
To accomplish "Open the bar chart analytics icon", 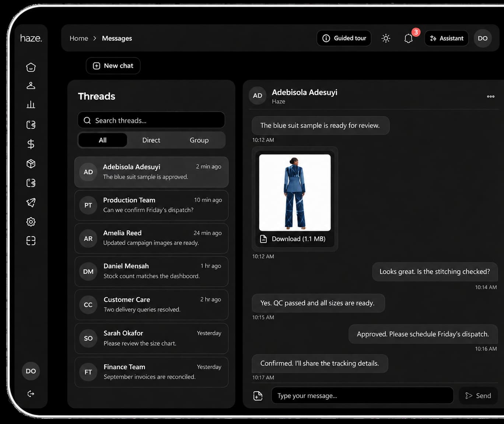I will click(x=31, y=105).
